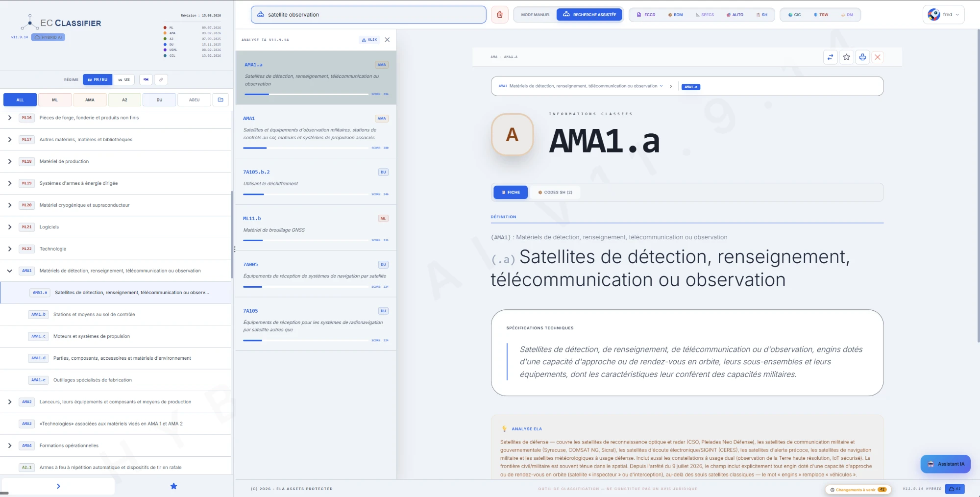
Task: Select AMA1.c Moteurs et systèmes de propulsion
Action: [x=116, y=336]
